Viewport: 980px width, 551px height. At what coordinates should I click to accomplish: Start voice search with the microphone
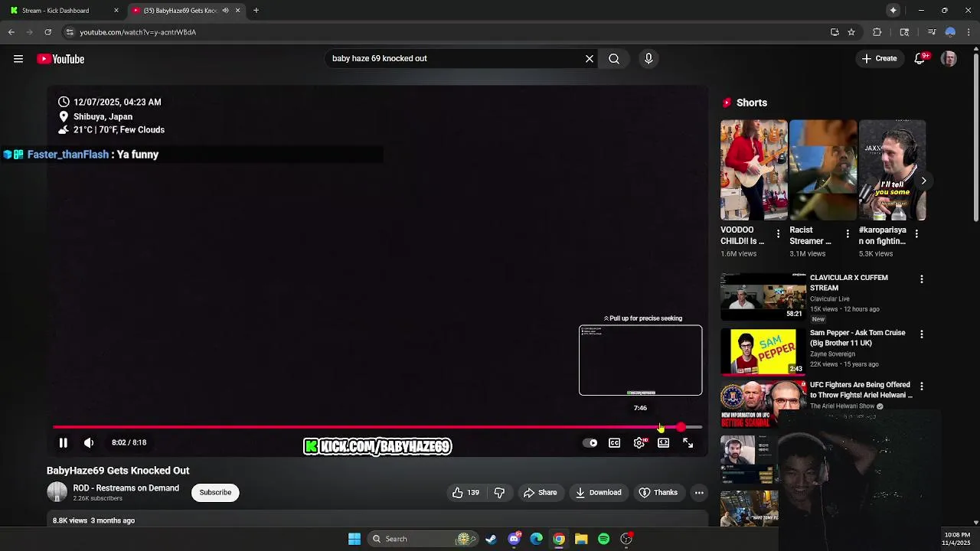pos(648,59)
